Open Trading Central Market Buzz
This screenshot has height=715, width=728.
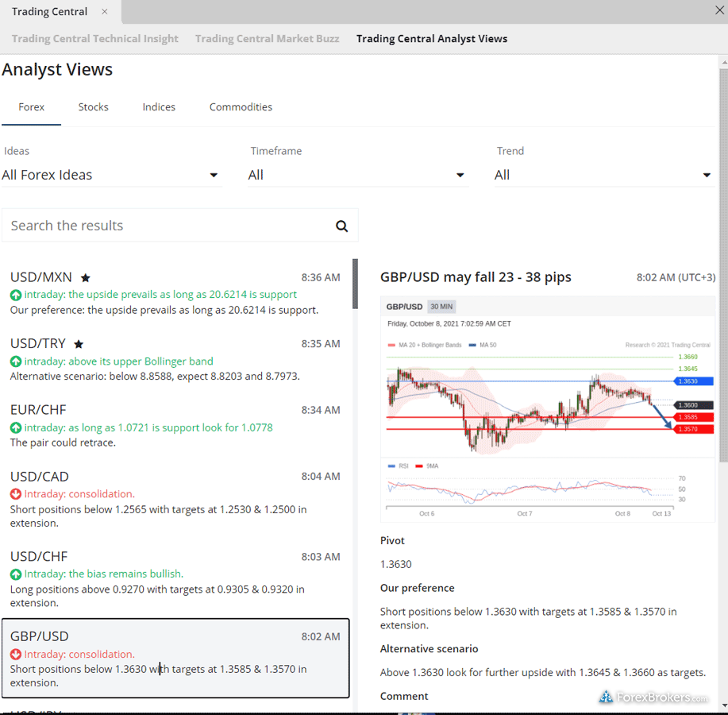267,38
